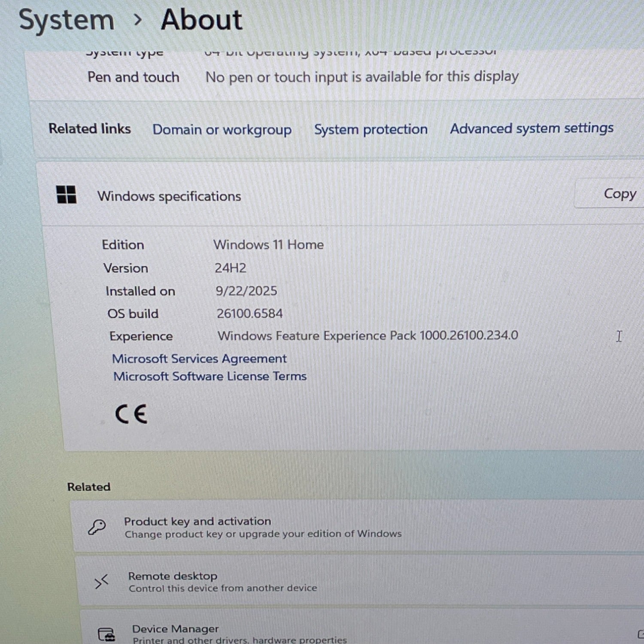Open the System protection link
The width and height of the screenshot is (644, 644).
tap(371, 129)
